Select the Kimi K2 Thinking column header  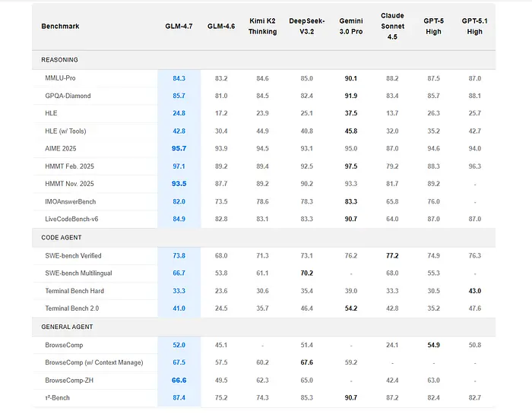(x=263, y=27)
